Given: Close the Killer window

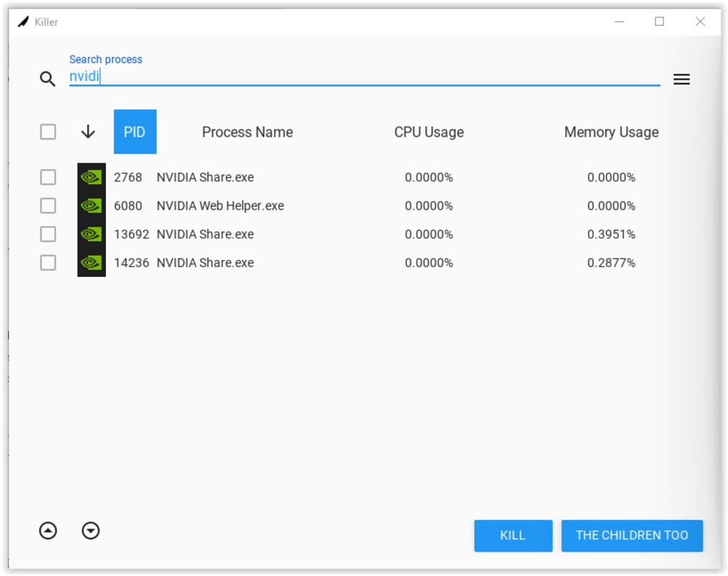Looking at the screenshot, I should coord(700,22).
